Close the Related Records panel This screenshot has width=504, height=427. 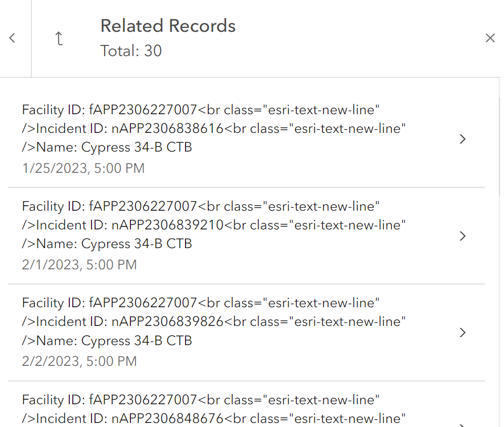click(x=490, y=38)
